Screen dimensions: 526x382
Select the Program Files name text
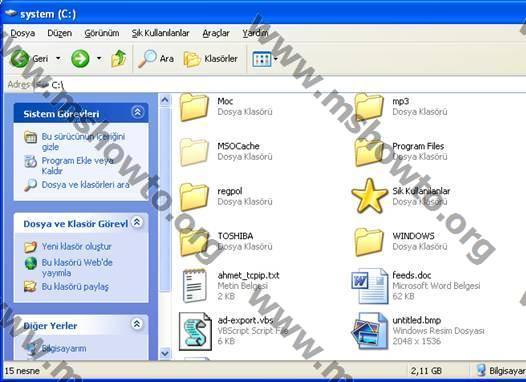pos(418,146)
